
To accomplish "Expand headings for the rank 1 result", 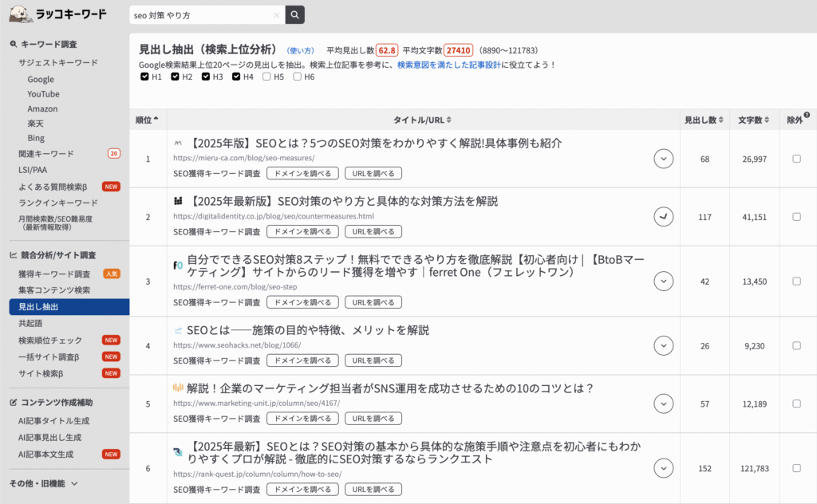I will pyautogui.click(x=663, y=159).
